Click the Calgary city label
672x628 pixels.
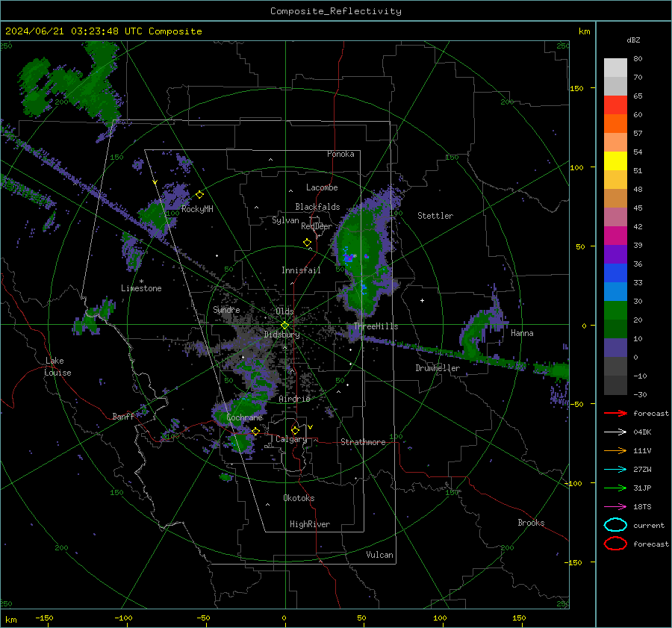291,439
